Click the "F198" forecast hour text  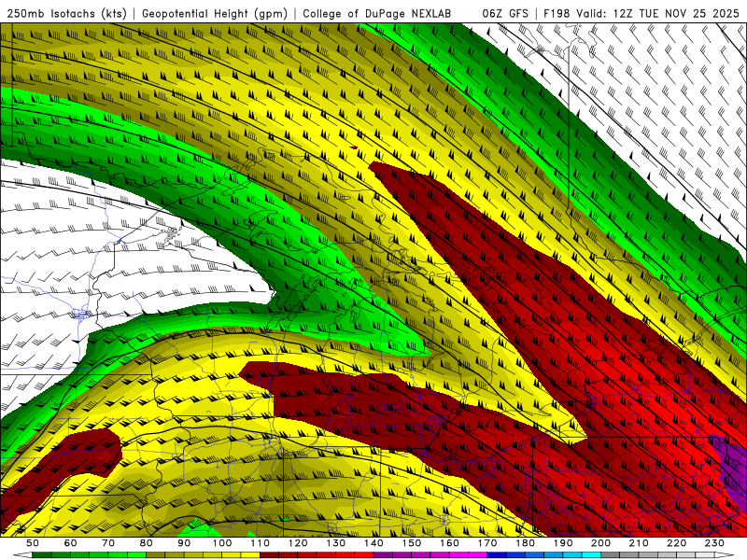(557, 13)
